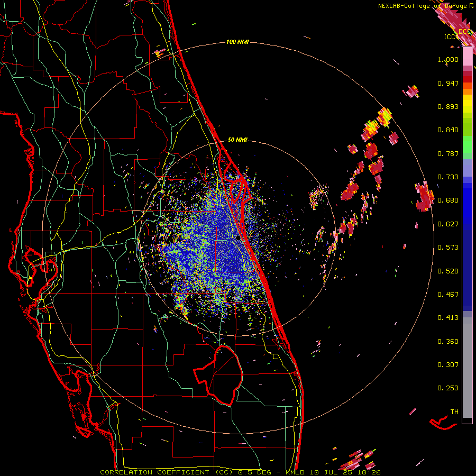The height and width of the screenshot is (476, 476).
Task: Click the "0.5 DEG" elevation text
Action: tap(254, 472)
